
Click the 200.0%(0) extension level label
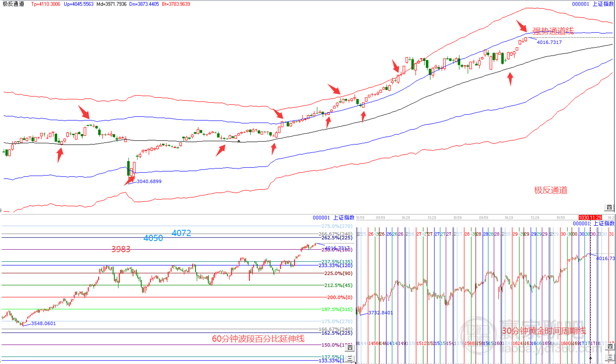pyautogui.click(x=340, y=297)
